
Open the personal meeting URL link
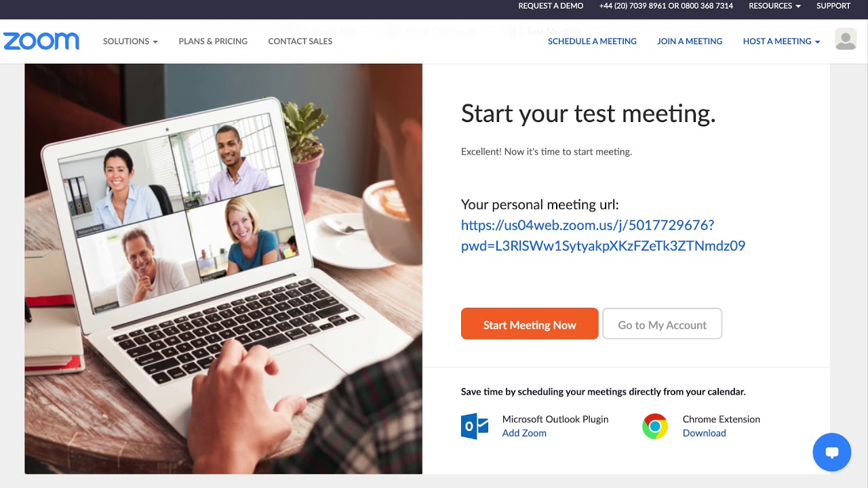tap(603, 235)
